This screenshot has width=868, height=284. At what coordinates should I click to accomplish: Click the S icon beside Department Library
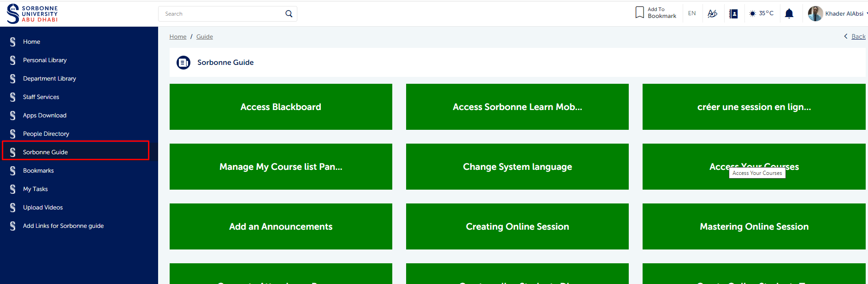(13, 79)
